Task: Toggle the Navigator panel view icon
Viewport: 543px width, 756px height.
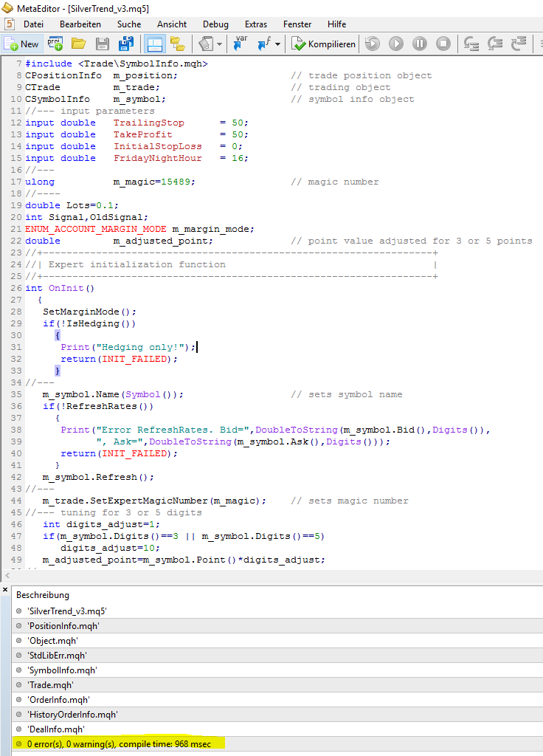Action: pos(154,44)
